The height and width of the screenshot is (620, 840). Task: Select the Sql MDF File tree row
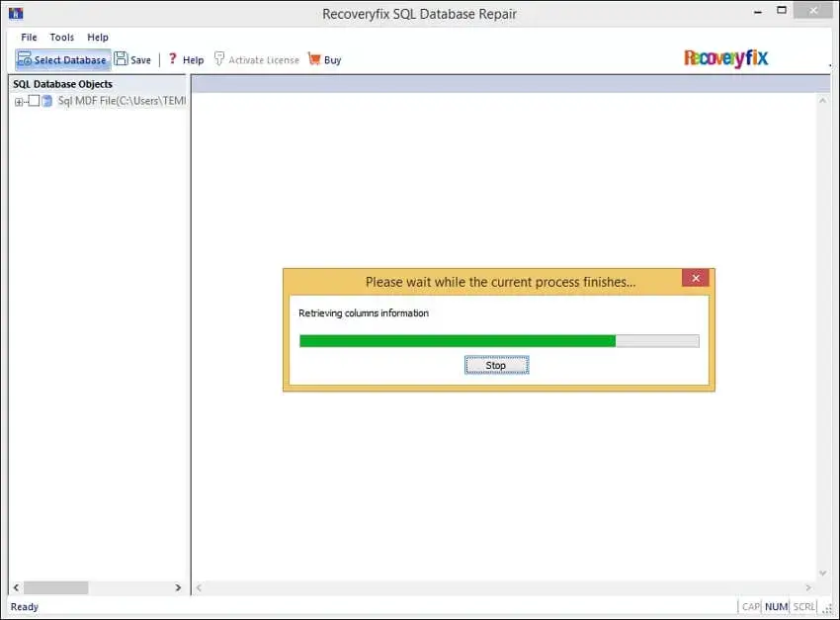point(122,101)
